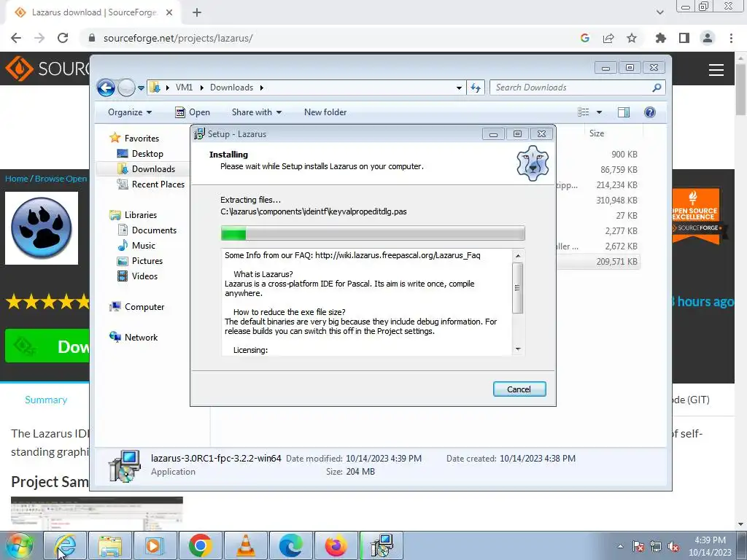Close the Lazarus download tab
The height and width of the screenshot is (560, 747).
click(169, 12)
